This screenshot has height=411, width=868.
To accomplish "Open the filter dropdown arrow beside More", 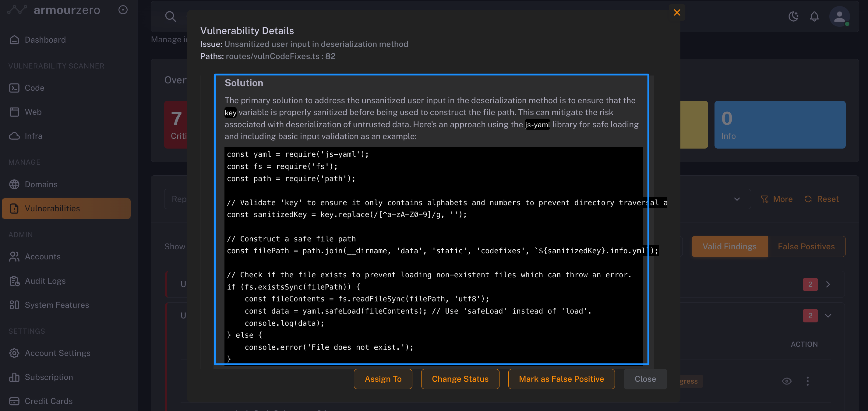I will click(737, 199).
